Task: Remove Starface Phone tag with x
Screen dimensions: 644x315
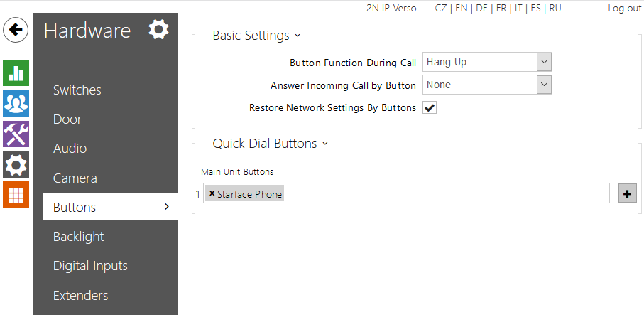Action: pyautogui.click(x=212, y=193)
